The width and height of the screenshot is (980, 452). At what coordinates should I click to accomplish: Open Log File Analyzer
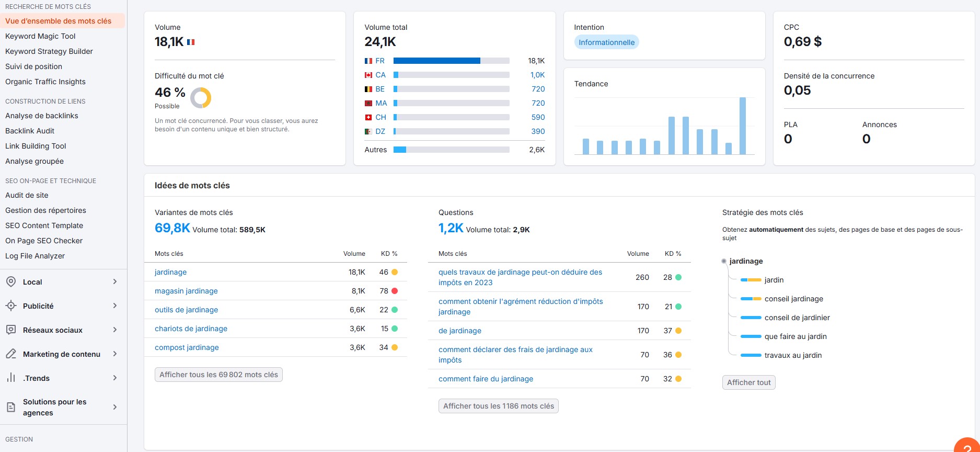35,256
